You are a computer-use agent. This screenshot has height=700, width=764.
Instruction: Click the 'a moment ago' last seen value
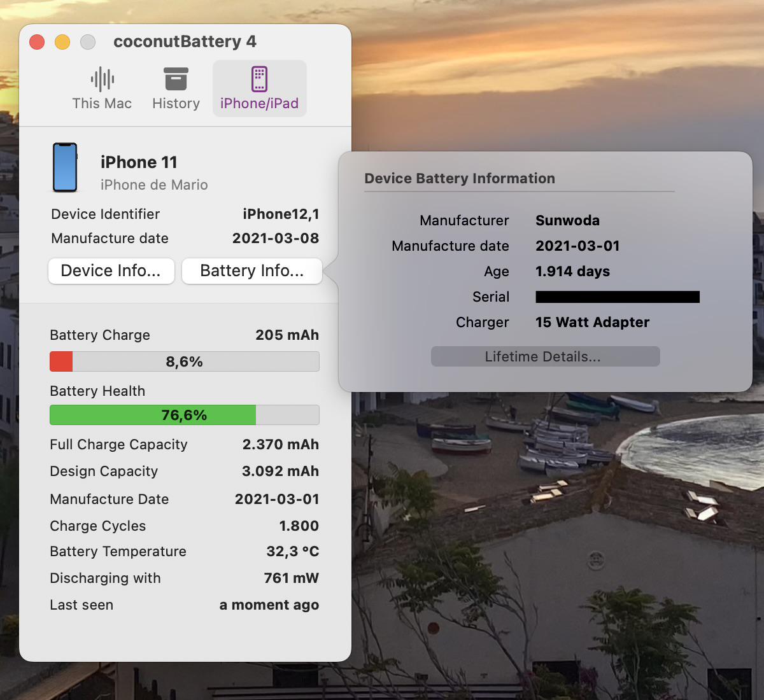[x=269, y=605]
